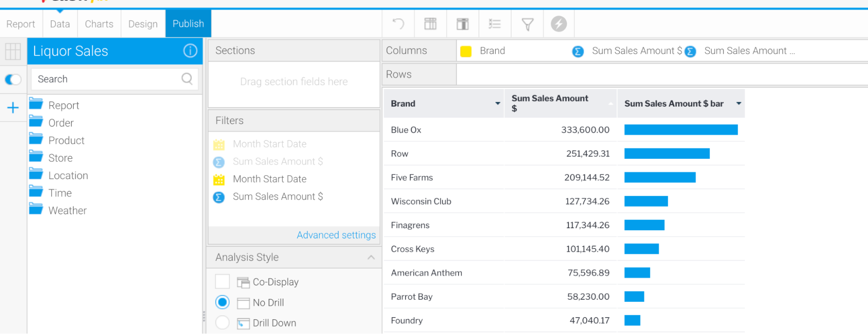Image resolution: width=868 pixels, height=334 pixels.
Task: Click the Product folder icon
Action: coord(36,139)
